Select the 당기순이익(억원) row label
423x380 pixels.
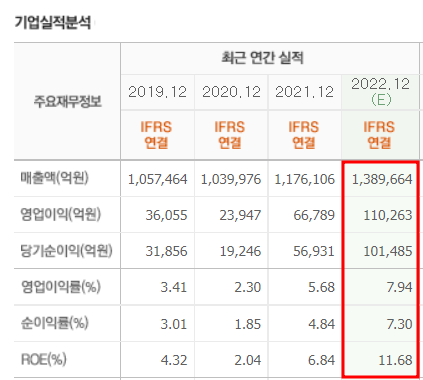(x=67, y=251)
